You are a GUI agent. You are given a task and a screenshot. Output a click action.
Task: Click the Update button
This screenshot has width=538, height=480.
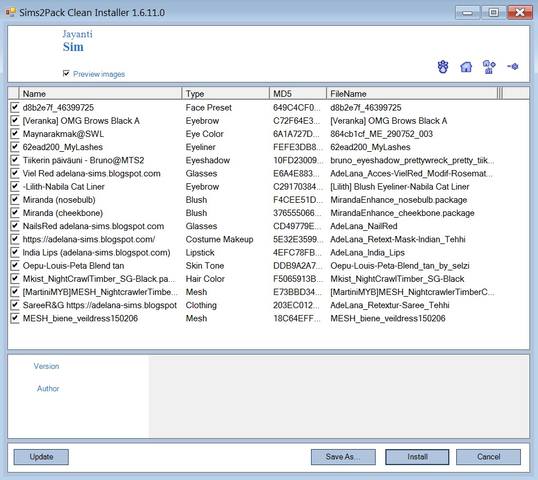41,457
